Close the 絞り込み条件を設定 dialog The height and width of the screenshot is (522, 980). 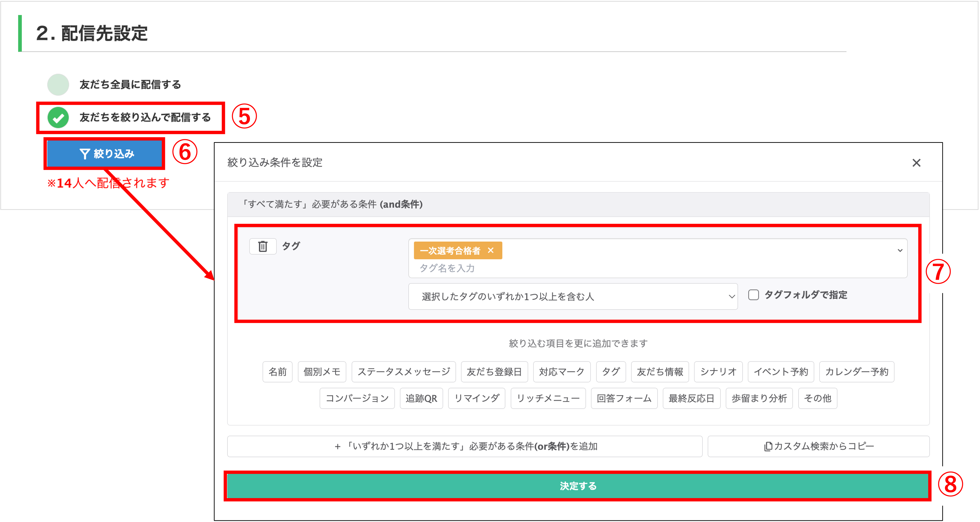coord(916,163)
